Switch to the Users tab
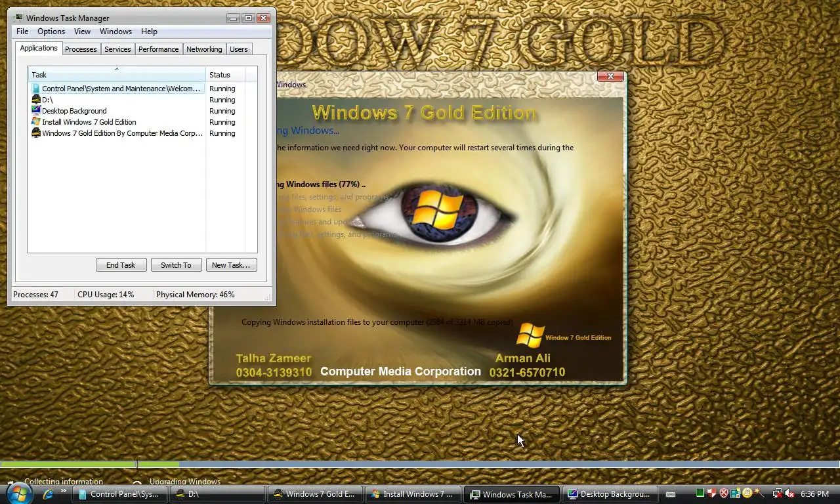The height and width of the screenshot is (504, 840). tap(239, 49)
